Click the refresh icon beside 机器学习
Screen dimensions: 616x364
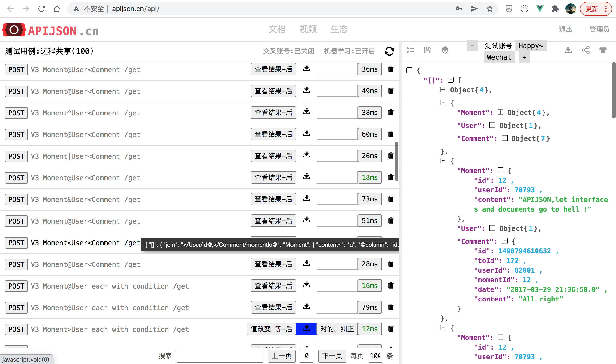tap(389, 51)
